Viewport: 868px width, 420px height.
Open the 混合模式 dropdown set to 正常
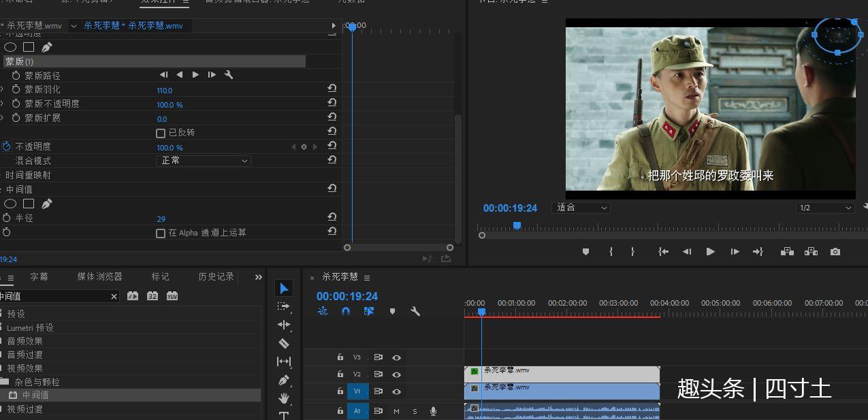click(204, 161)
